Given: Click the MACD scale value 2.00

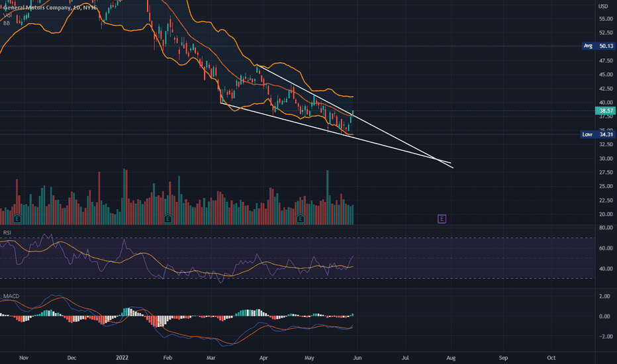Looking at the screenshot, I should (604, 296).
